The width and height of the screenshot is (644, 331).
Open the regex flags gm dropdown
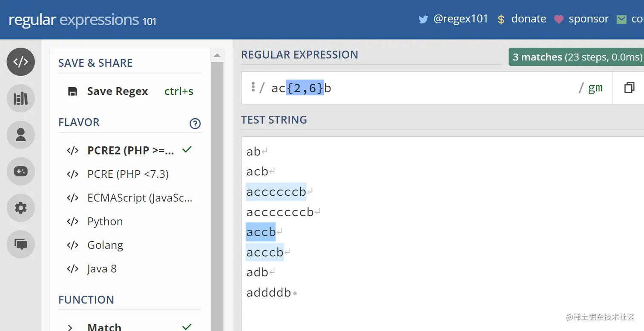click(x=595, y=88)
